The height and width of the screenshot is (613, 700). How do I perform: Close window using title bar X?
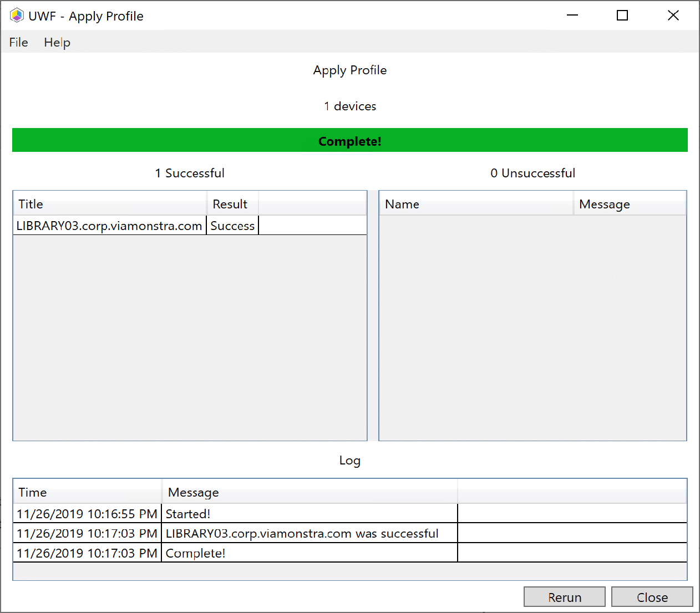[673, 16]
